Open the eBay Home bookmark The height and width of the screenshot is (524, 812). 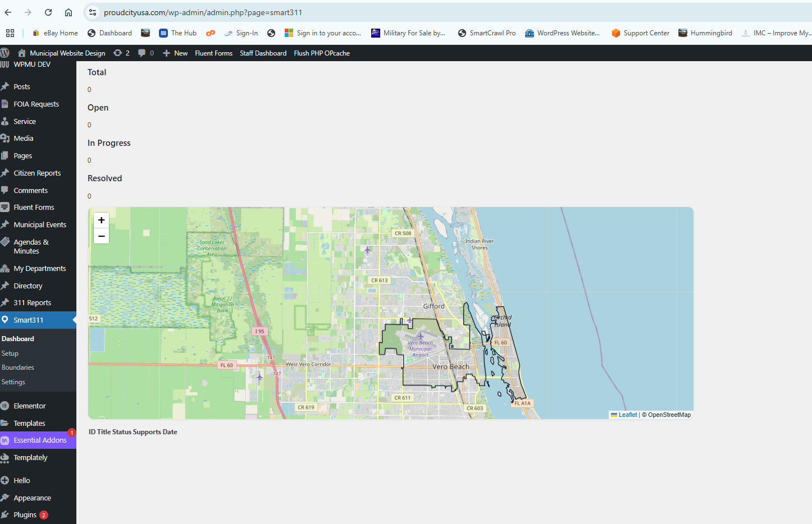coord(56,33)
